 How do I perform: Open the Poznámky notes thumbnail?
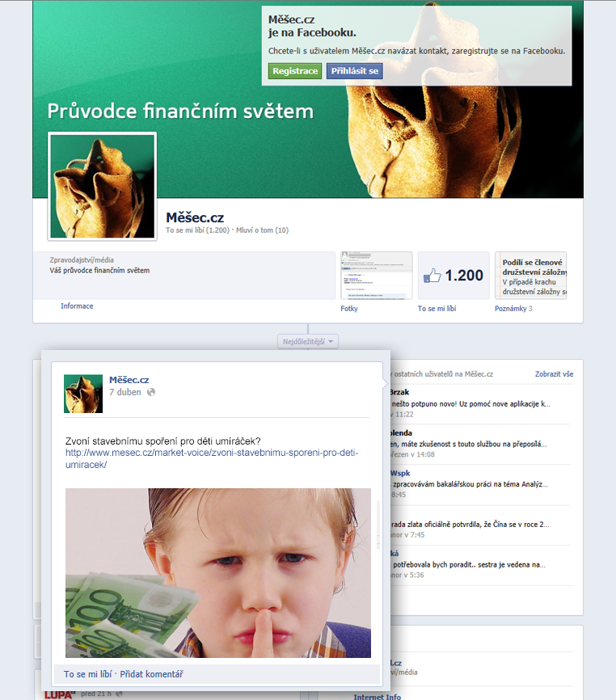pyautogui.click(x=531, y=276)
